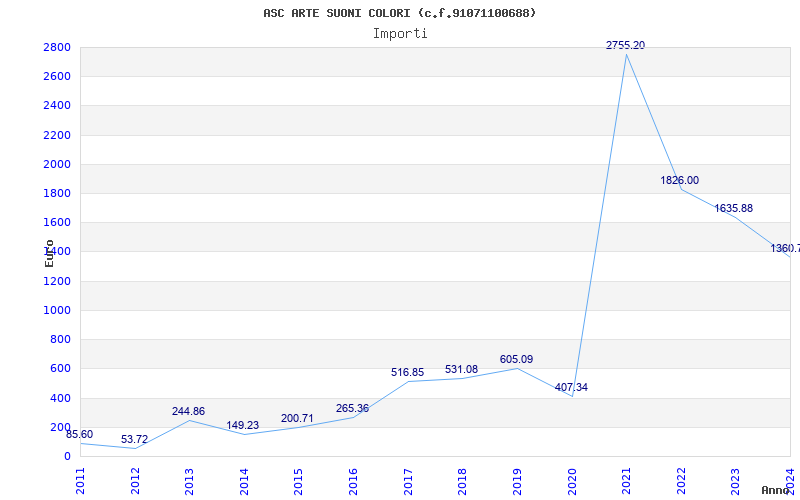Click the 2021 x-axis year label
Screen dimensions: 800x500
pos(626,481)
